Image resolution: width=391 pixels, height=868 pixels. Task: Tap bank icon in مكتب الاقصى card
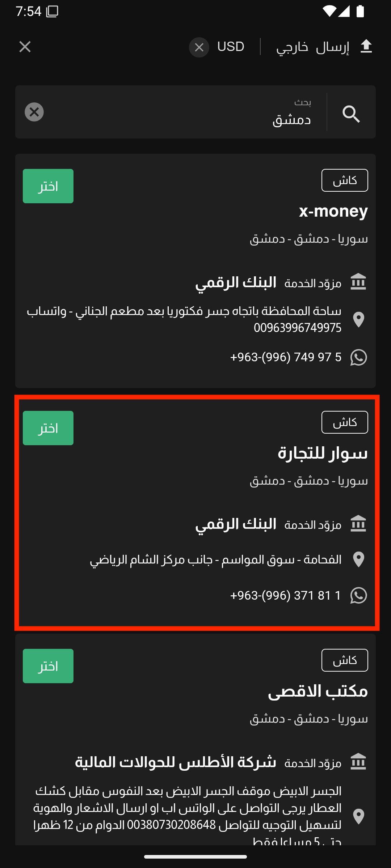coord(358,762)
